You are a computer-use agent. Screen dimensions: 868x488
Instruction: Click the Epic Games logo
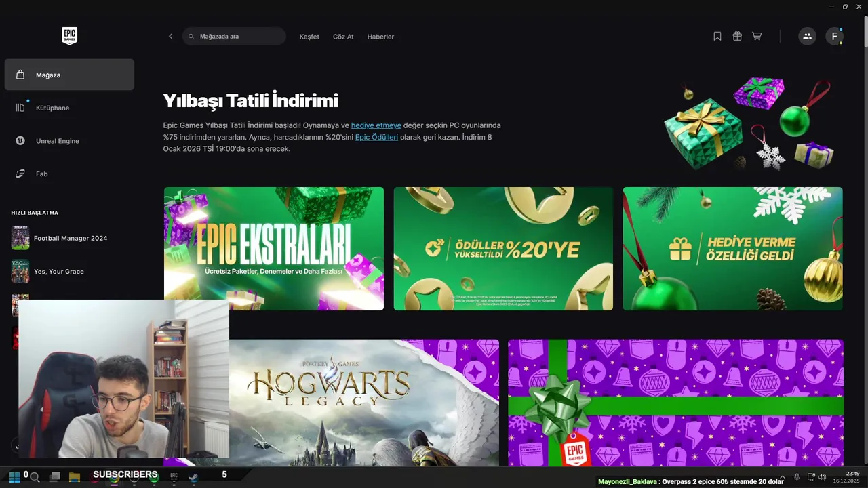tap(69, 36)
